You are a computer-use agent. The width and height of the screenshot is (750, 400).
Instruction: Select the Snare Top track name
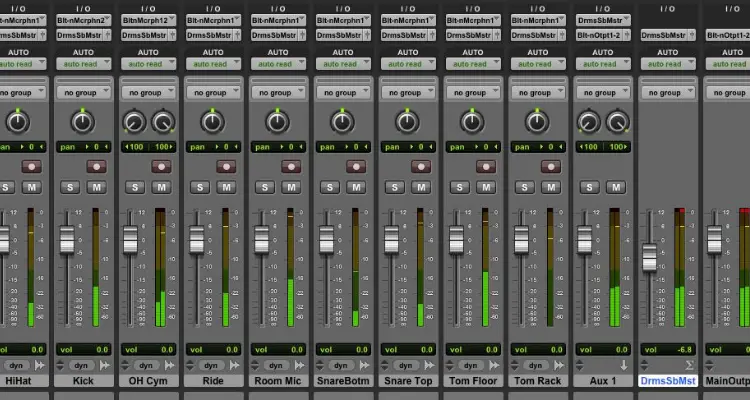[x=406, y=382]
